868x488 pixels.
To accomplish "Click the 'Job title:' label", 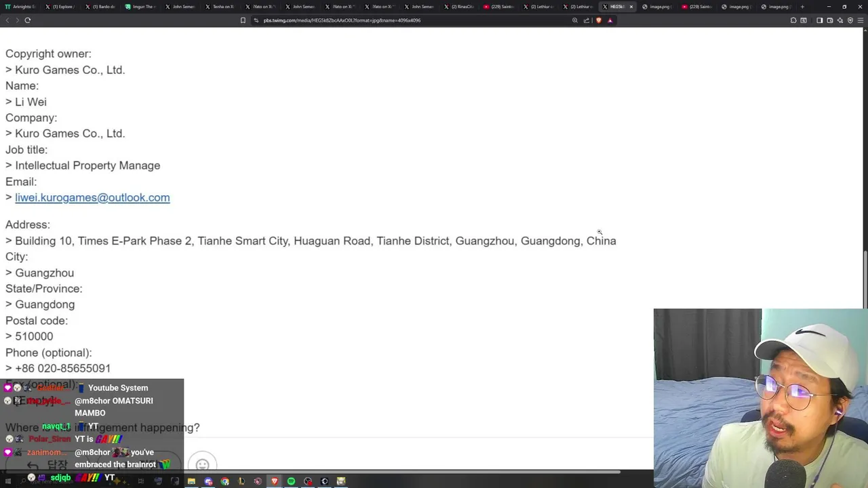I will pos(26,150).
